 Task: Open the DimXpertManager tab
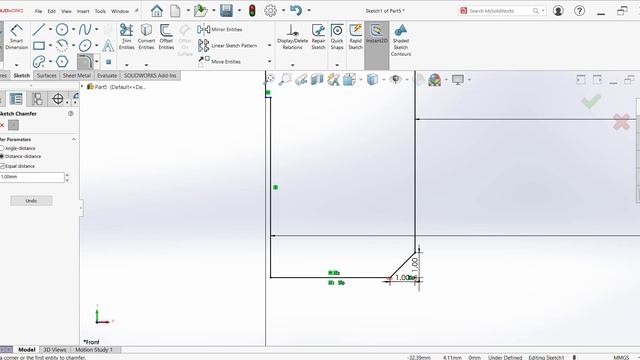[x=58, y=99]
